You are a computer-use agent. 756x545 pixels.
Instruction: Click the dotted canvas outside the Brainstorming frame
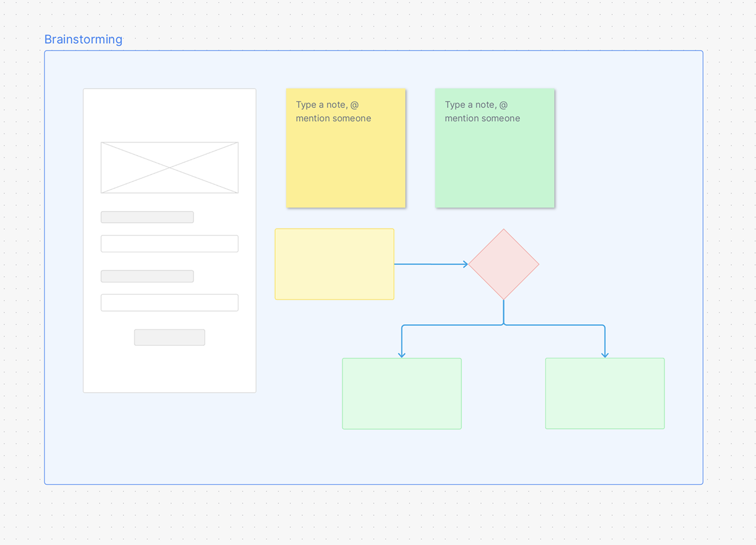click(375, 517)
